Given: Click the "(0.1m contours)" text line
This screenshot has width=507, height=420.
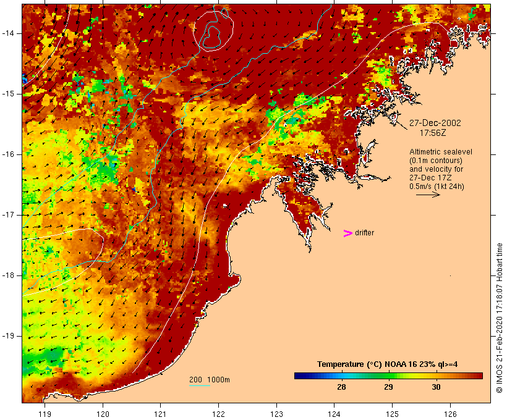Looking at the screenshot, I should [x=435, y=161].
